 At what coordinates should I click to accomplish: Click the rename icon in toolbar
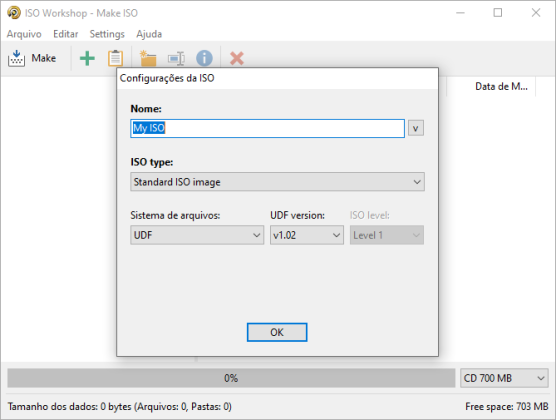pyautogui.click(x=176, y=59)
